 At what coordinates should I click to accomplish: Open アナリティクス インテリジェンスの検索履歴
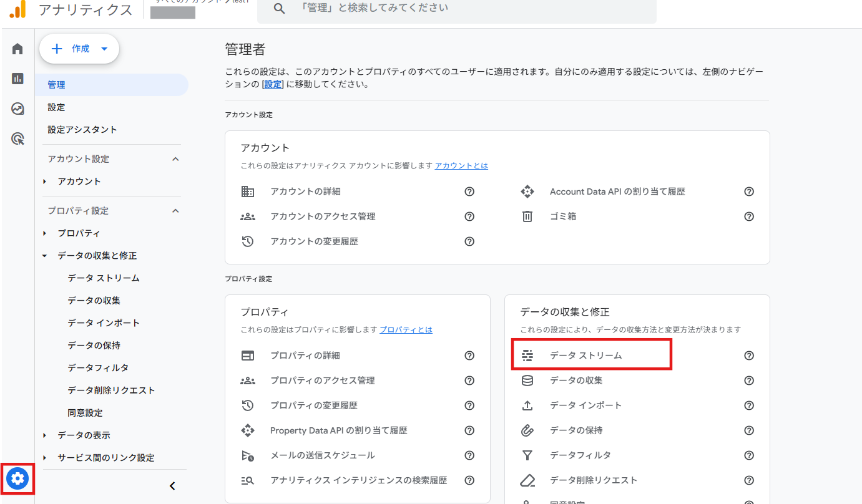pos(359,480)
